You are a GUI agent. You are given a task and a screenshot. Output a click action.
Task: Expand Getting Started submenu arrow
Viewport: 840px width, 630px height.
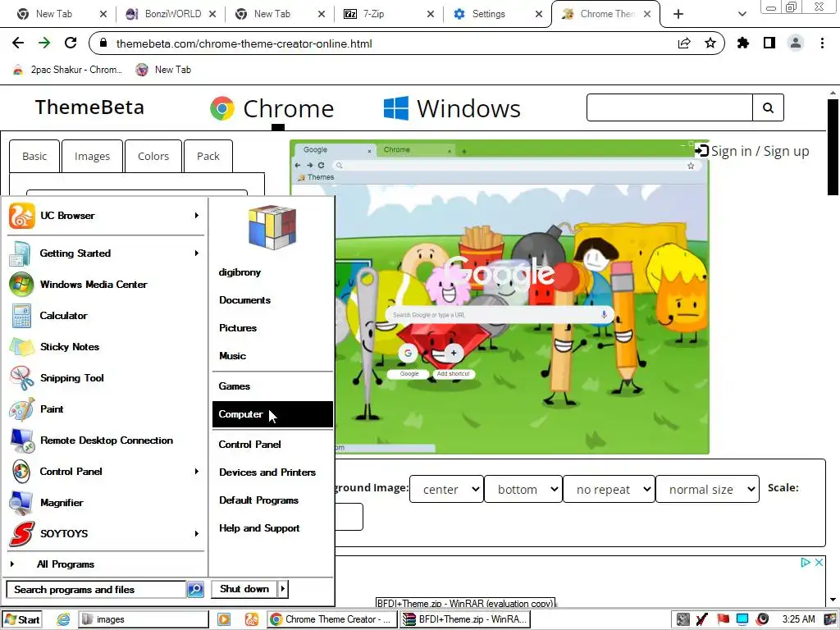(x=197, y=253)
